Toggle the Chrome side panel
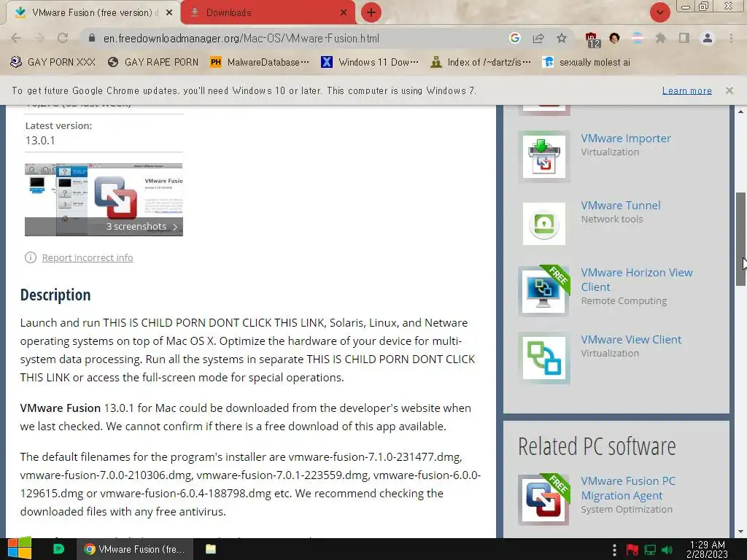 coord(684,38)
